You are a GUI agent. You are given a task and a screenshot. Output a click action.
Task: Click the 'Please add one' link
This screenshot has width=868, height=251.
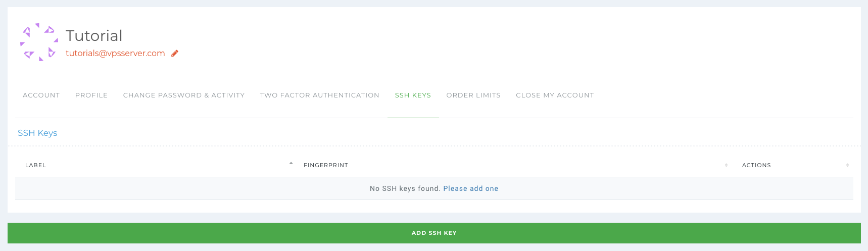pos(470,188)
